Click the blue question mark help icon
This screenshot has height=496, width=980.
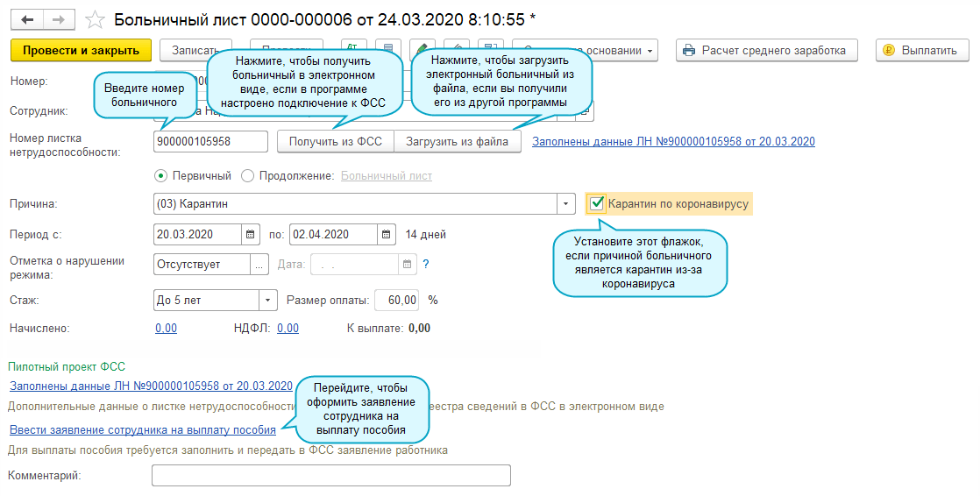coord(426,265)
